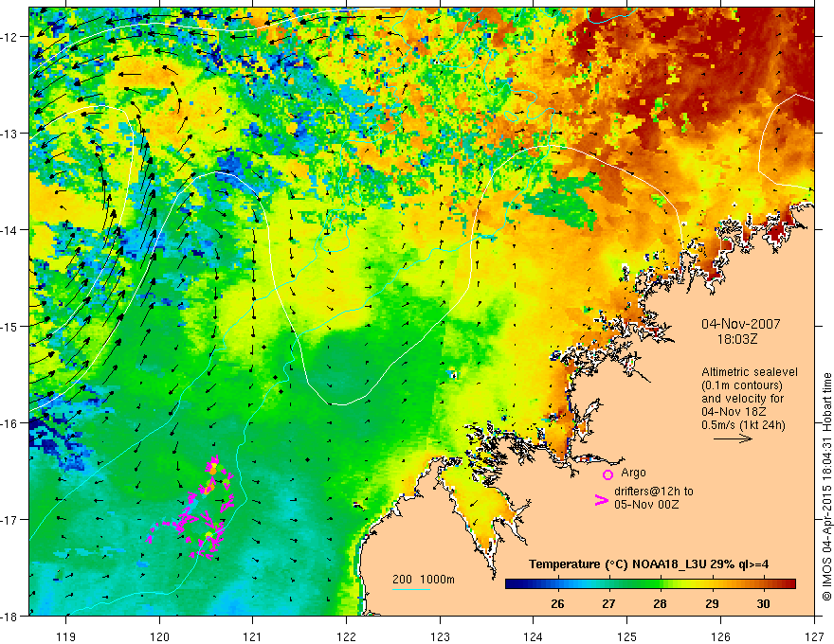Click the '27' colorbar tick label

[x=608, y=603]
